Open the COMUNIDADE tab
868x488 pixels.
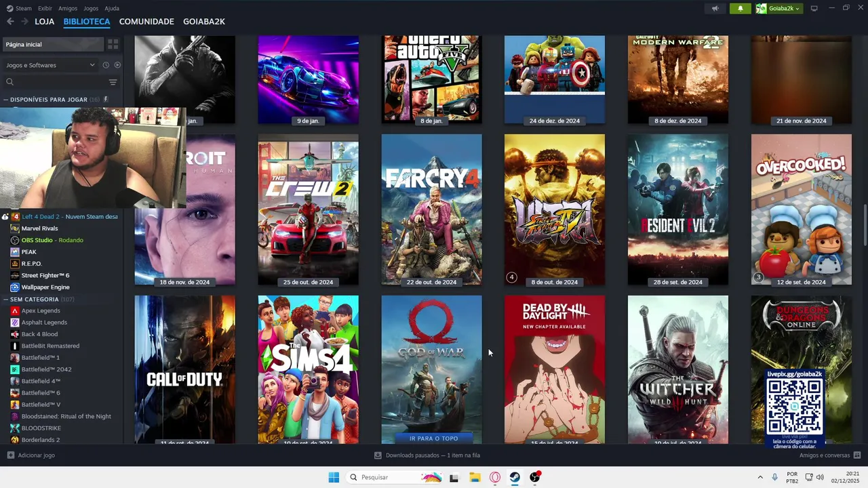146,22
